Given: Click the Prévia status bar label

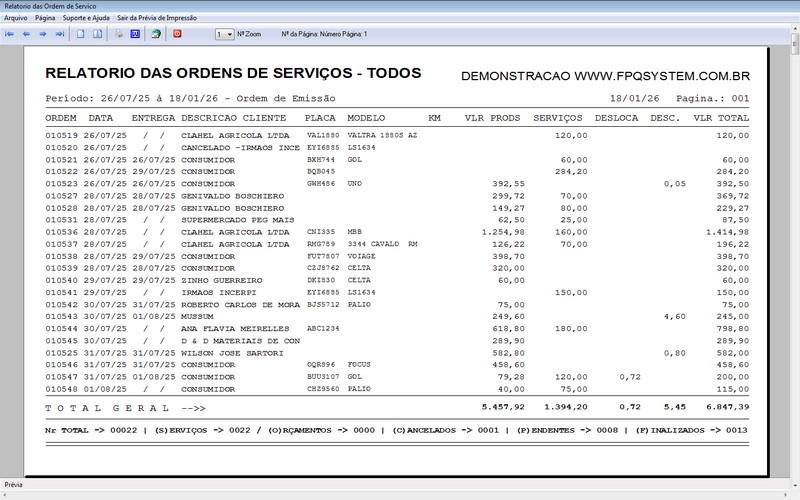Looking at the screenshot, I should 13,485.
